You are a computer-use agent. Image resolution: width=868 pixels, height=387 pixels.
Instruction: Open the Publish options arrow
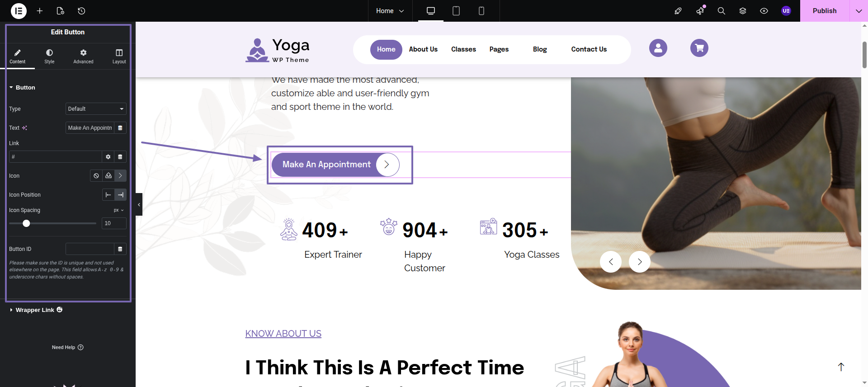click(859, 11)
